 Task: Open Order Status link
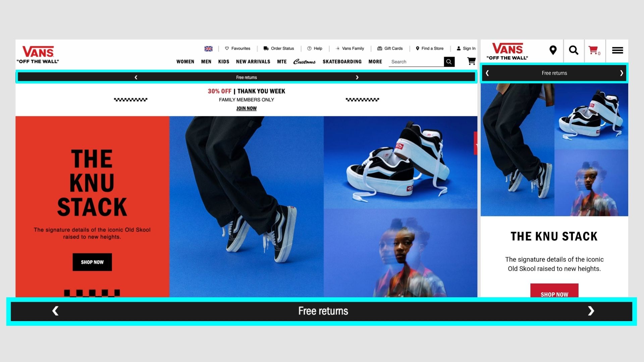point(279,48)
